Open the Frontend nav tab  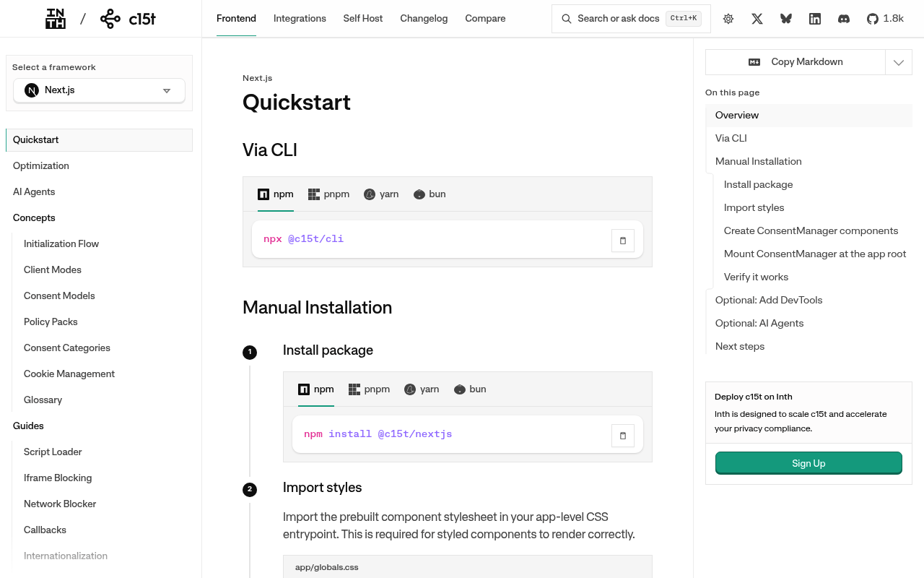pos(236,19)
